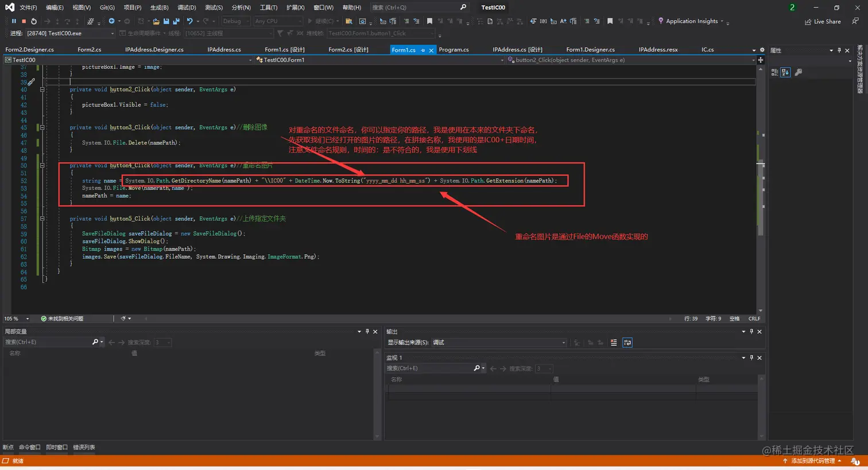Click the Pause (Break All) debug icon
This screenshot has width=868, height=470.
pos(14,21)
